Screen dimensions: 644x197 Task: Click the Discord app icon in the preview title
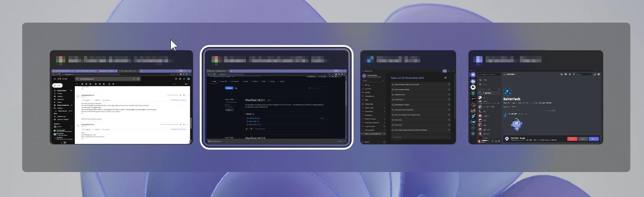coord(477,60)
